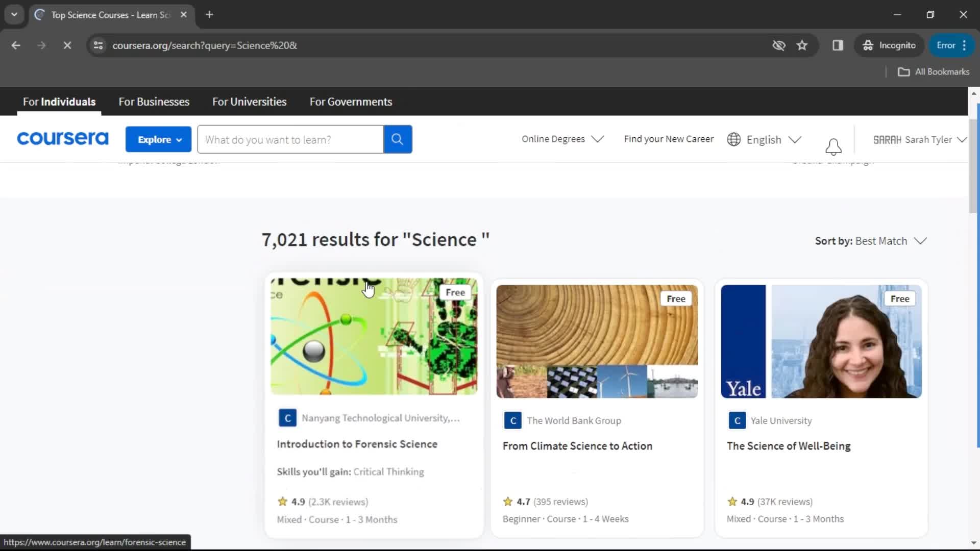The height and width of the screenshot is (551, 980).
Task: Select the For Governments tab
Action: pyautogui.click(x=351, y=102)
